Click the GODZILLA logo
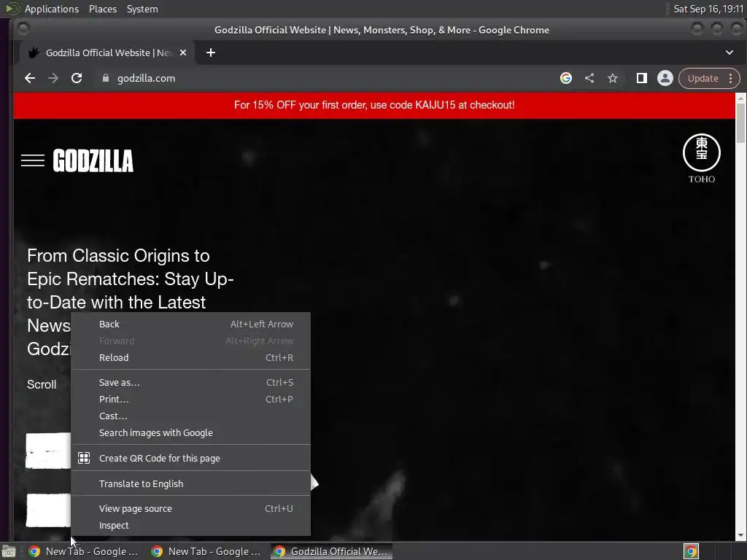The height and width of the screenshot is (560, 747). [93, 160]
